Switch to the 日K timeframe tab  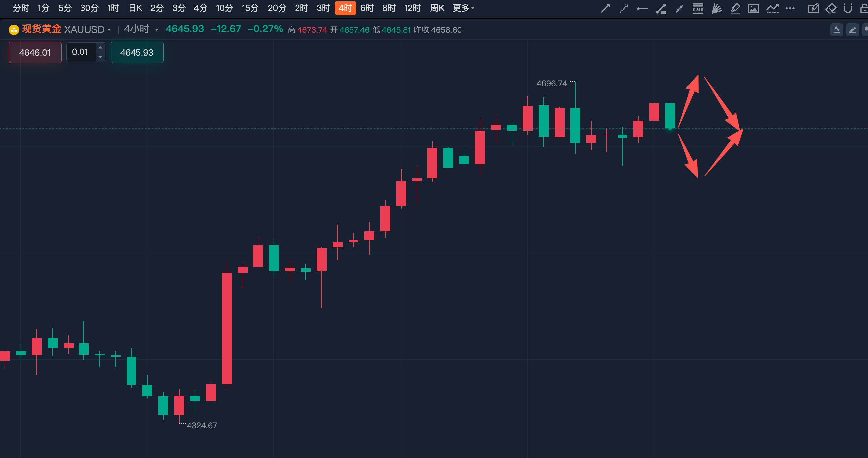point(136,8)
